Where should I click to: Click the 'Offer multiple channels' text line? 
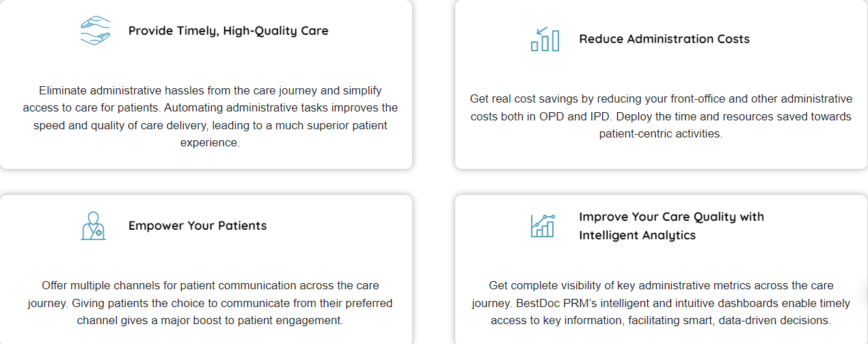210,285
